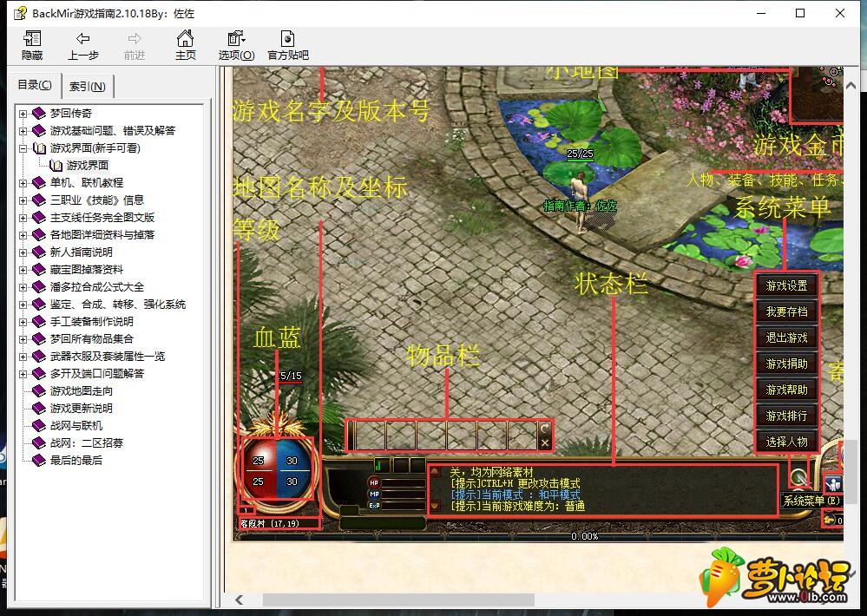867x616 pixels.
Task: Click the book icon beside 战网与联机
Action: [x=39, y=426]
